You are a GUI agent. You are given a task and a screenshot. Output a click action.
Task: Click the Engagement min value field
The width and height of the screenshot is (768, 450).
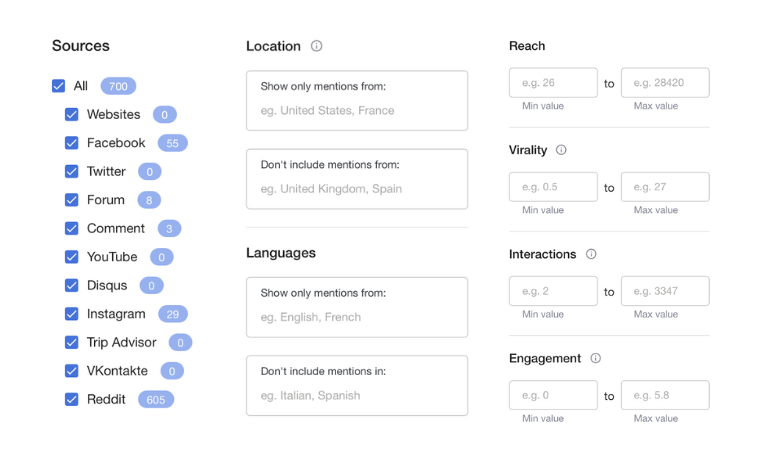click(553, 395)
